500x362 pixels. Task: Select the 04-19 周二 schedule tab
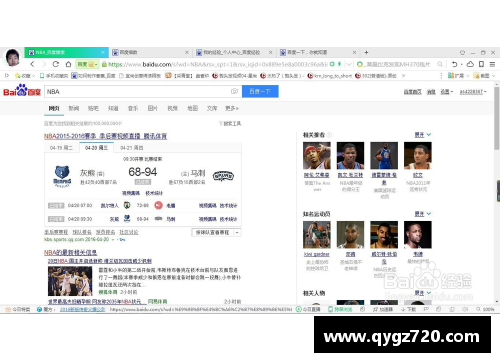pos(61,148)
